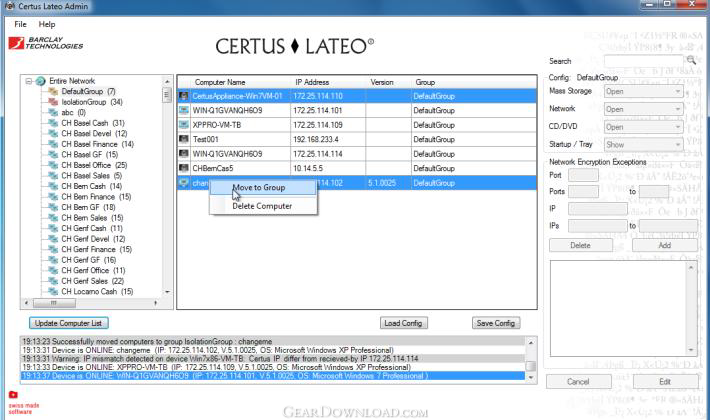Click log line 19:13:33 XPPRO-VM-TB online
This screenshot has height=420, width=710.
pyautogui.click(x=273, y=367)
